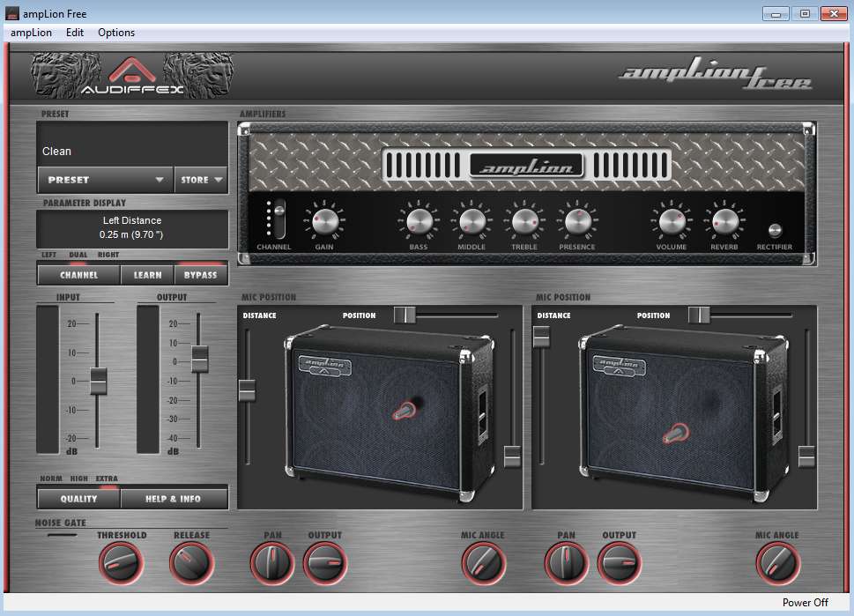Click the ampLion Free title bar icon

(x=12, y=13)
